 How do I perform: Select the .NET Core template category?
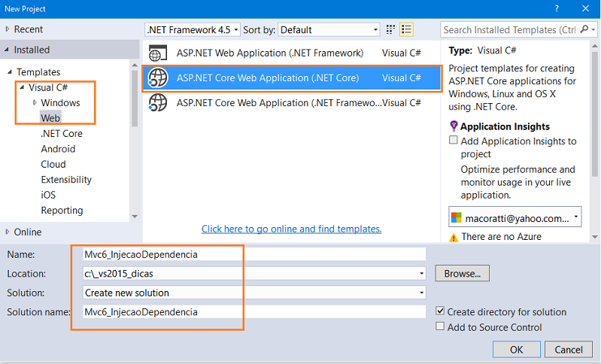(62, 133)
